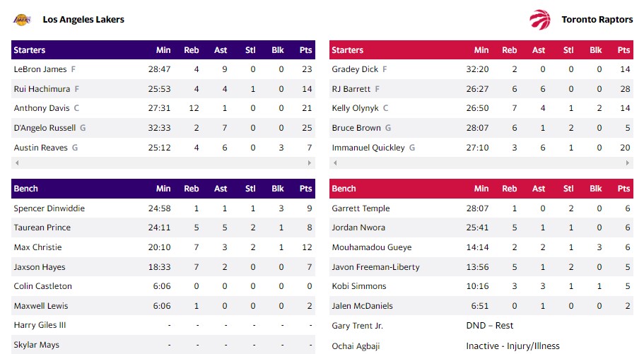Screen dimensions: 644x354
Task: Select Anthony Davis from Lakers starters
Action: [42, 108]
